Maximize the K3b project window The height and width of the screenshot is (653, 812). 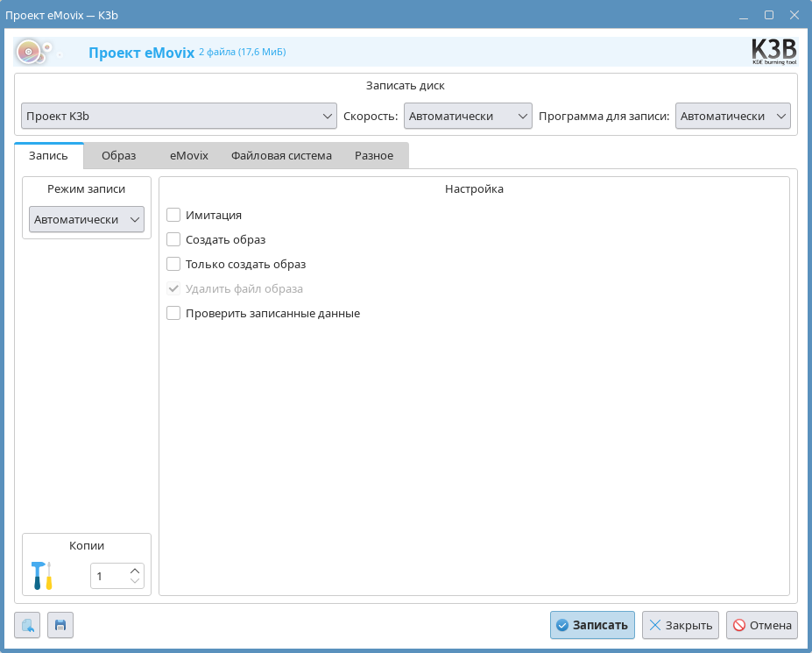pos(768,15)
